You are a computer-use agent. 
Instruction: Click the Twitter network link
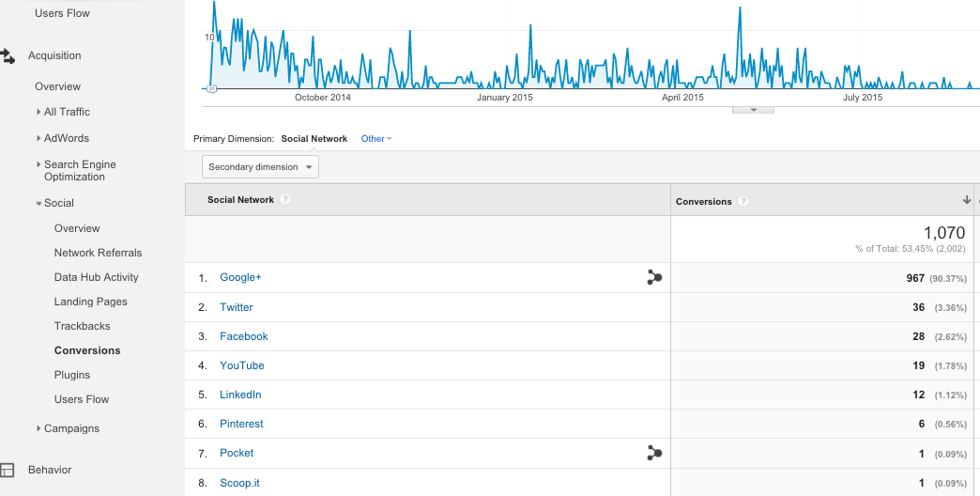[x=237, y=307]
